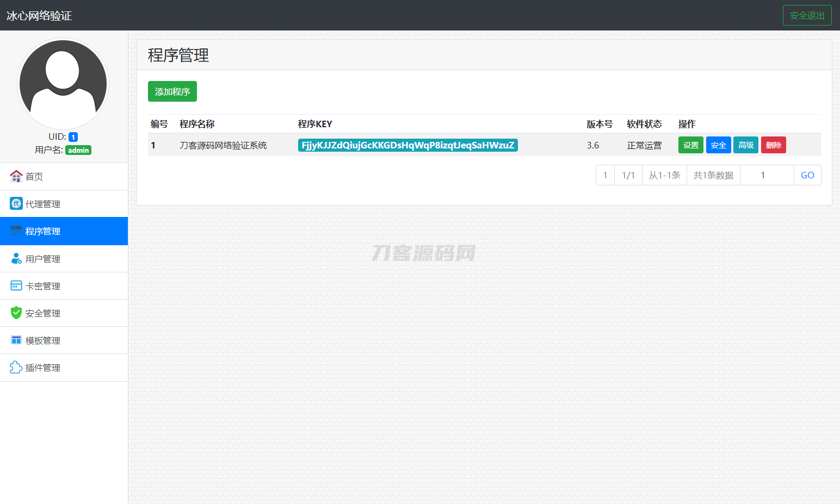Select the 首页 home icon in sidebar
This screenshot has height=504, width=840.
16,176
